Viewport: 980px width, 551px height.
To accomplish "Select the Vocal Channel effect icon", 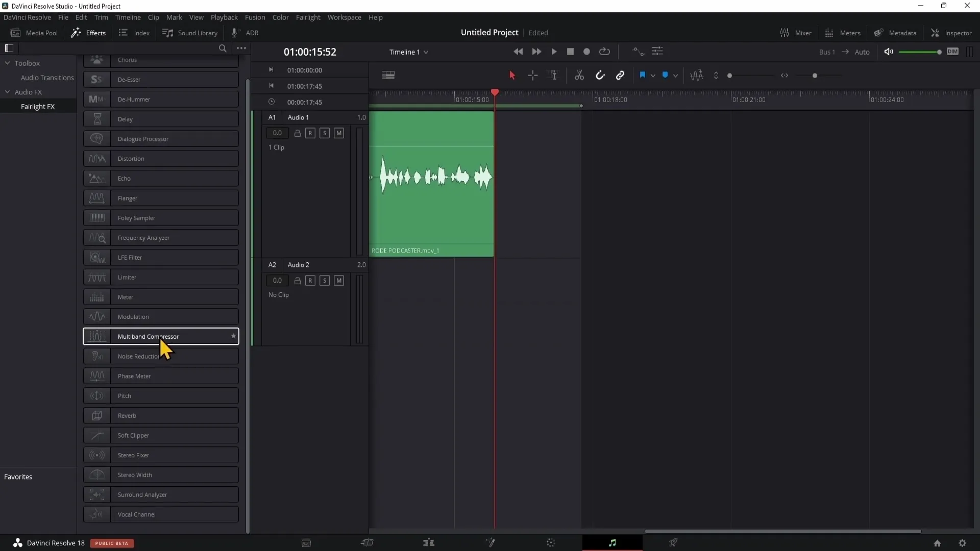I will [97, 514].
